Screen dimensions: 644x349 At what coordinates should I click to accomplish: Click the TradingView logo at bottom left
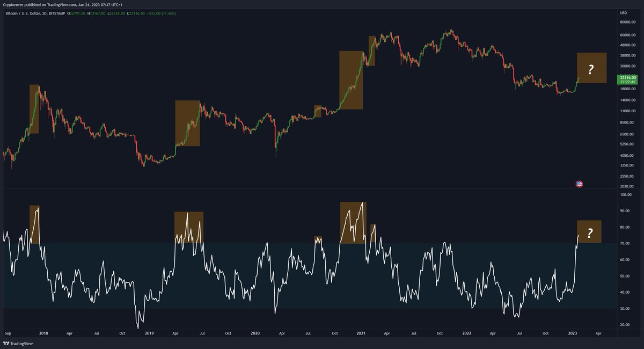[x=17, y=343]
